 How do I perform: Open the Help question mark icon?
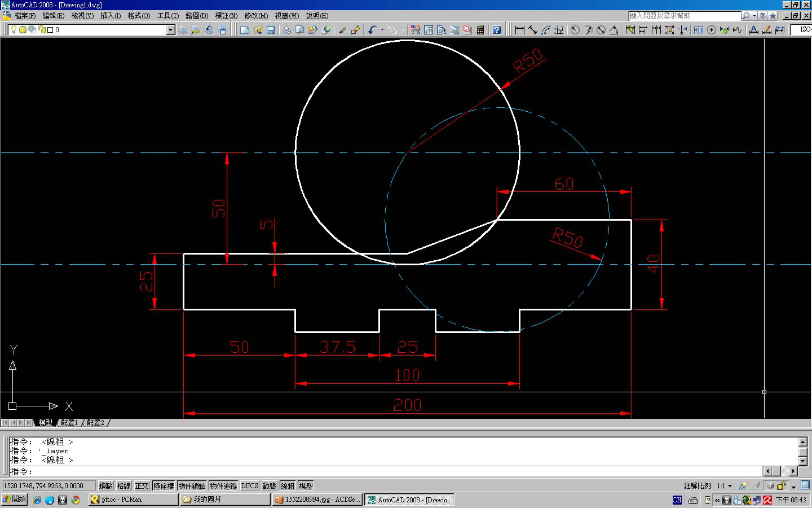click(x=497, y=30)
